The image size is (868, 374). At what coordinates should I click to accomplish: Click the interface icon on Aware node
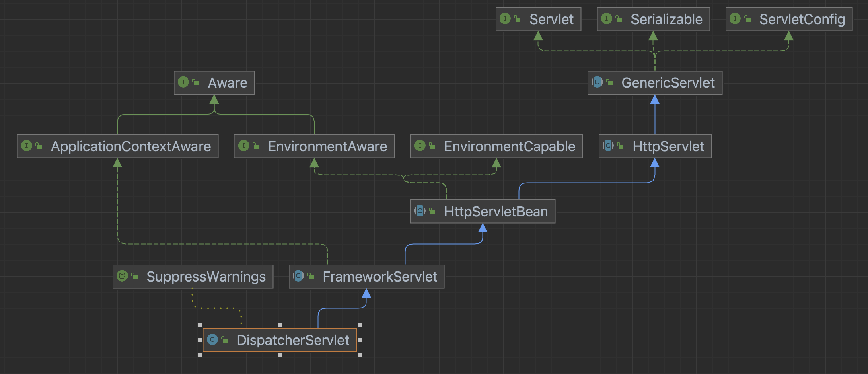click(x=183, y=82)
